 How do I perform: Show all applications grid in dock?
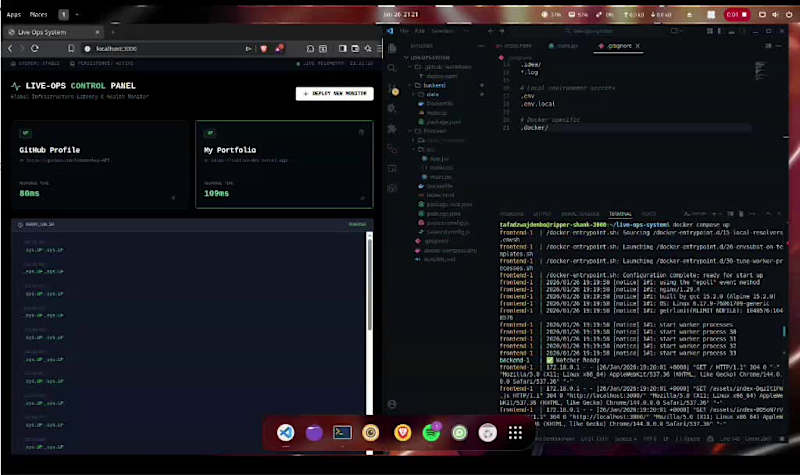[x=515, y=433]
